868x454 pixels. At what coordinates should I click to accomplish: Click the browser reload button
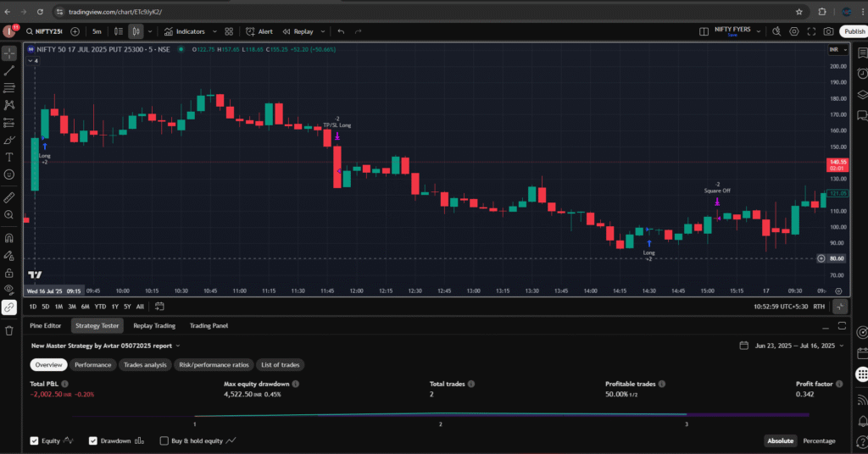(x=40, y=12)
